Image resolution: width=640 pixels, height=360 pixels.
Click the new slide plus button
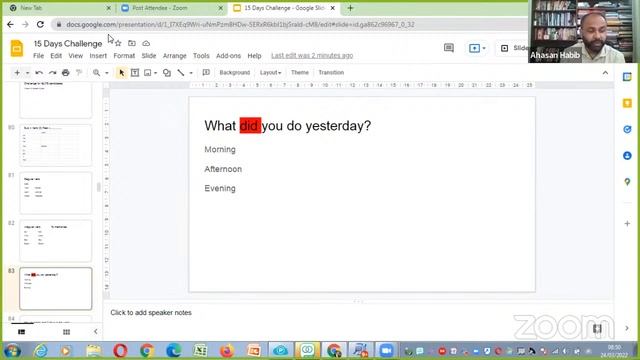pyautogui.click(x=17, y=73)
